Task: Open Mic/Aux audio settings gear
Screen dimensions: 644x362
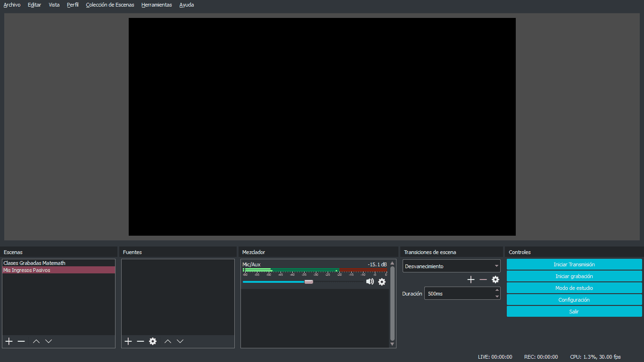Action: pyautogui.click(x=382, y=282)
